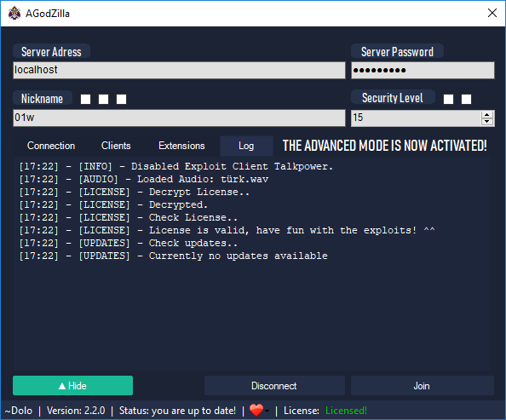
Task: Click Status: you are up to date!
Action: click(x=177, y=411)
